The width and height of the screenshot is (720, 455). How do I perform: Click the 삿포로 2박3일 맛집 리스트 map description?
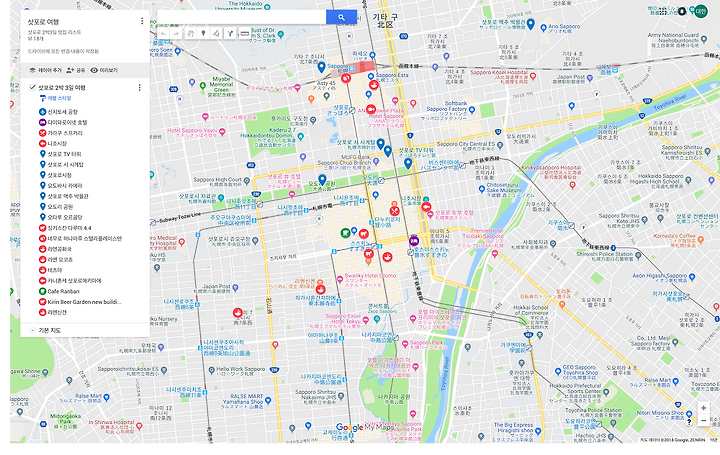coord(54,32)
